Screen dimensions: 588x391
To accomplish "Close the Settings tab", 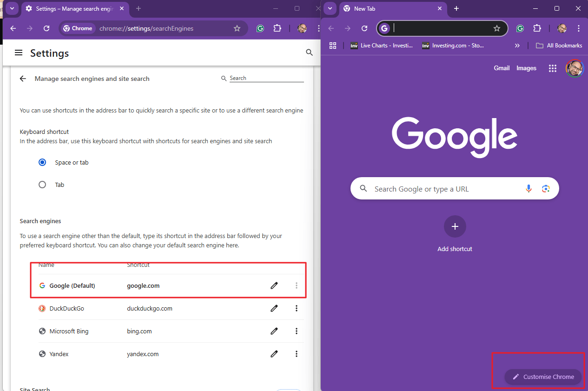I will 122,8.
